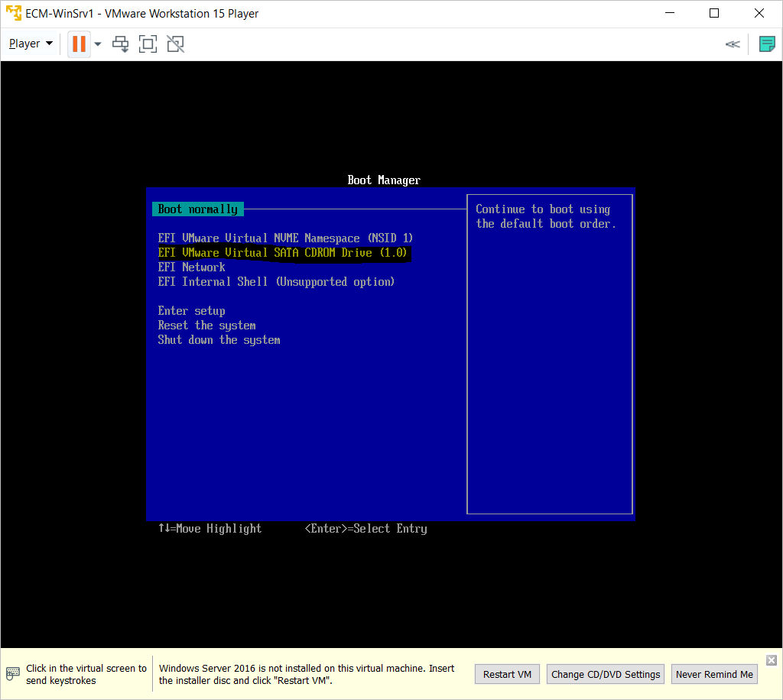This screenshot has width=783, height=700.
Task: Click the Never Remind Me button
Action: pos(714,674)
